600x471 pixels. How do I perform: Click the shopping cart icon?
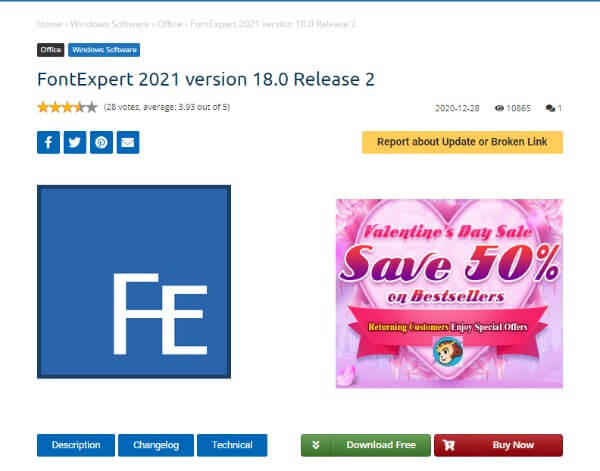[x=448, y=445]
